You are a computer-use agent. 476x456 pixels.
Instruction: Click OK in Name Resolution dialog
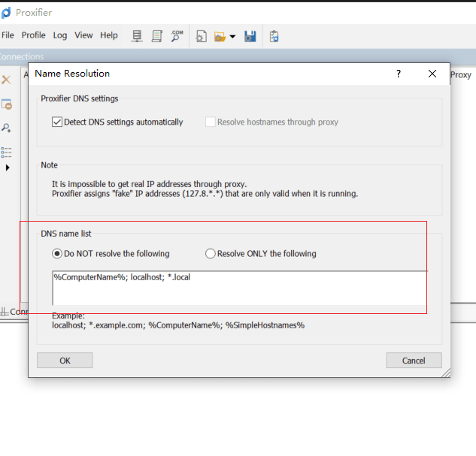point(65,360)
